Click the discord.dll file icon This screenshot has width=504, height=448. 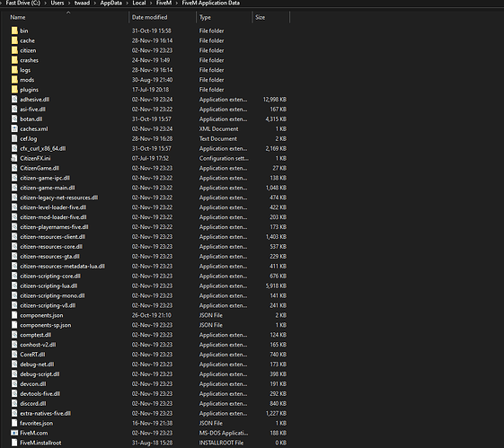point(14,404)
